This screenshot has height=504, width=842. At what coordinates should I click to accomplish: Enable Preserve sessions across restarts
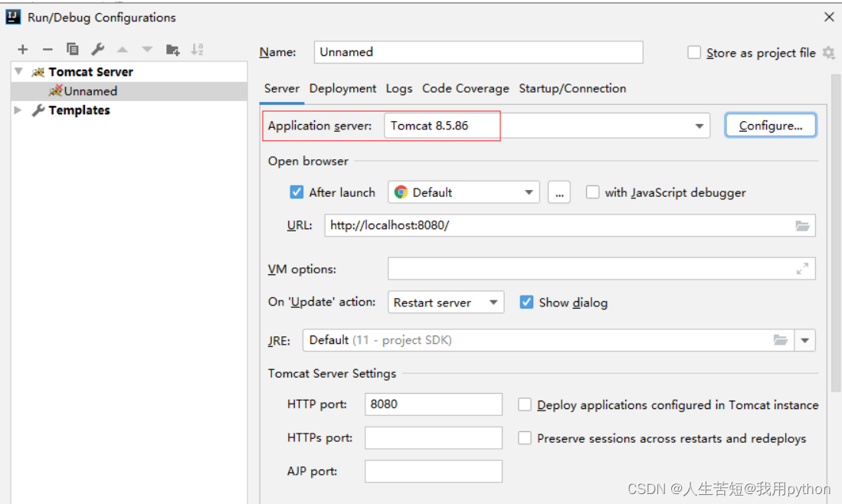click(x=525, y=439)
